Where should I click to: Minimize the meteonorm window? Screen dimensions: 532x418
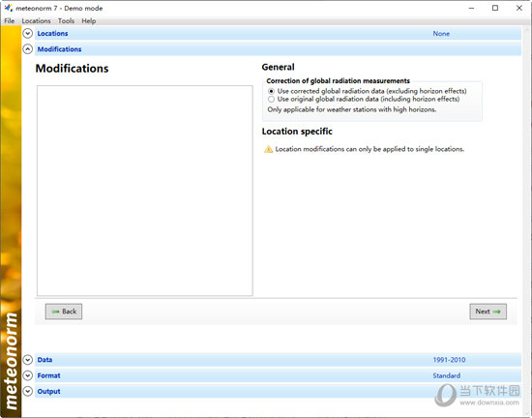pyautogui.click(x=471, y=8)
